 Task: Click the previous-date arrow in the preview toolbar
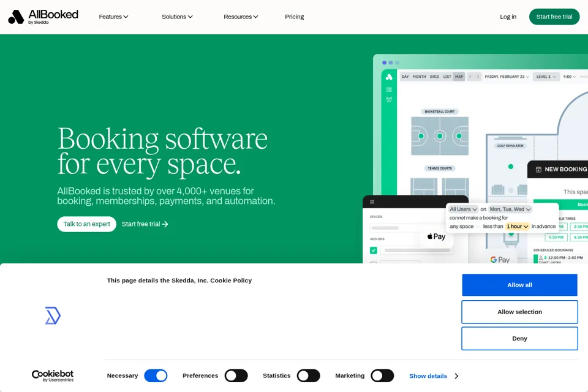pos(470,77)
